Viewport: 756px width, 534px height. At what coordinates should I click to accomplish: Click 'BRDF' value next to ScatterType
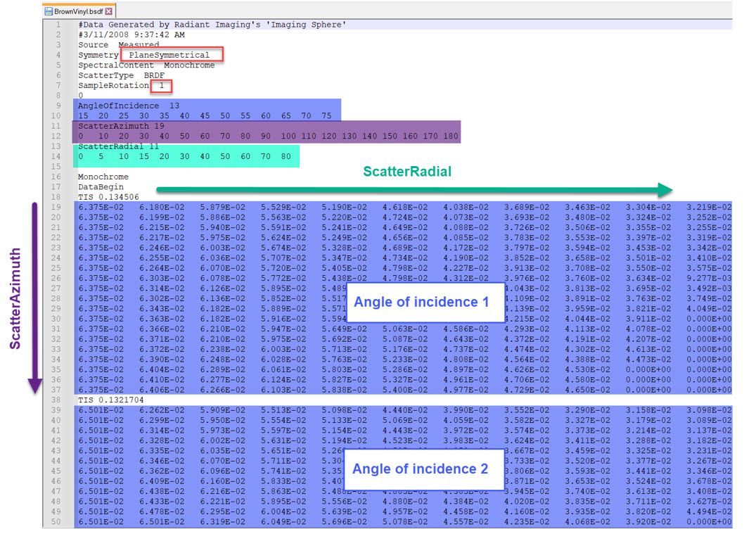point(154,75)
